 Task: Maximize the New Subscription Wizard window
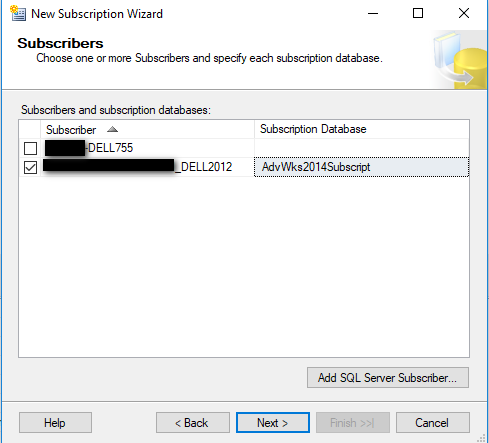click(418, 14)
